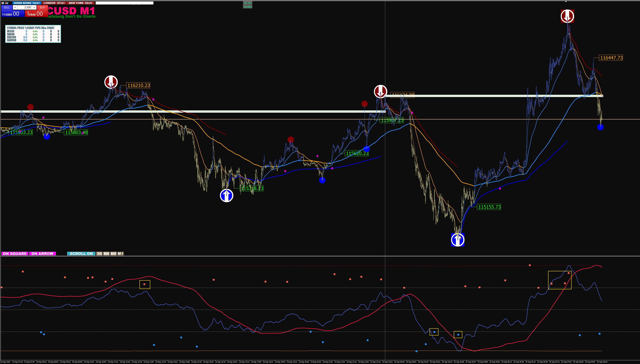Click the one-click trading panel icon top-left
The height and width of the screenshot is (364, 640).
coord(3,3)
